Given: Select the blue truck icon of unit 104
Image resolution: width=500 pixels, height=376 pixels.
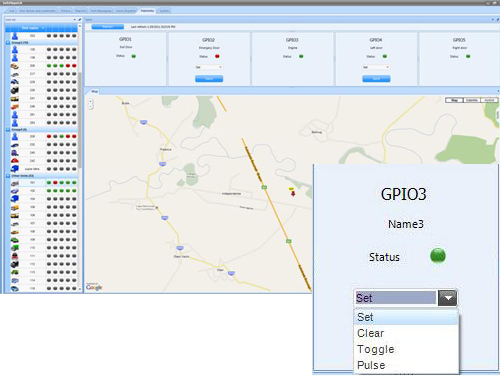Looking at the screenshot, I should pyautogui.click(x=15, y=199).
